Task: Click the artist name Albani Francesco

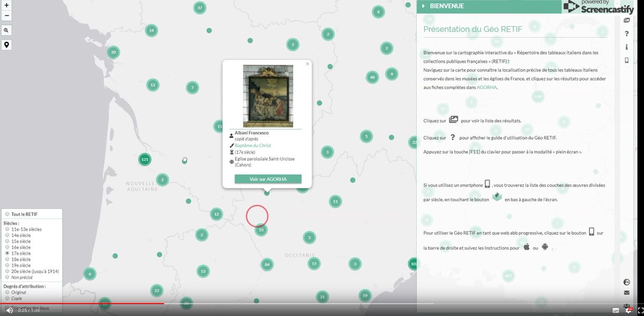Action: [251, 133]
